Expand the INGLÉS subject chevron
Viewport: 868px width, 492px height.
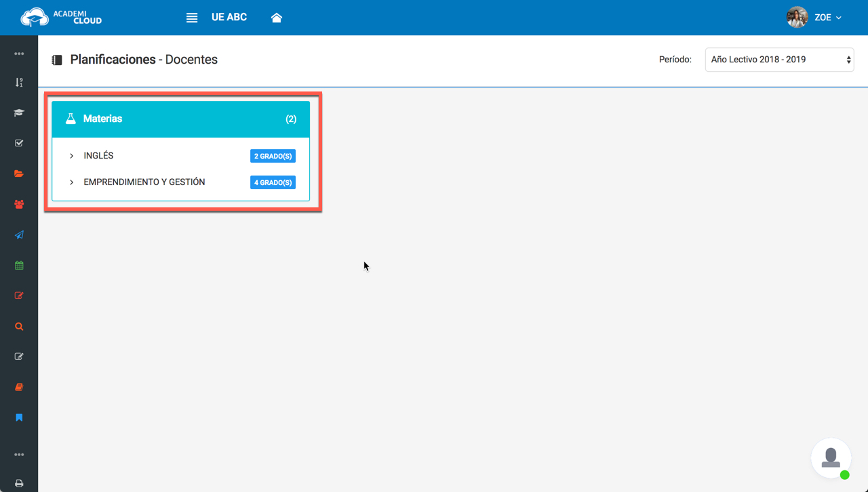coord(71,156)
